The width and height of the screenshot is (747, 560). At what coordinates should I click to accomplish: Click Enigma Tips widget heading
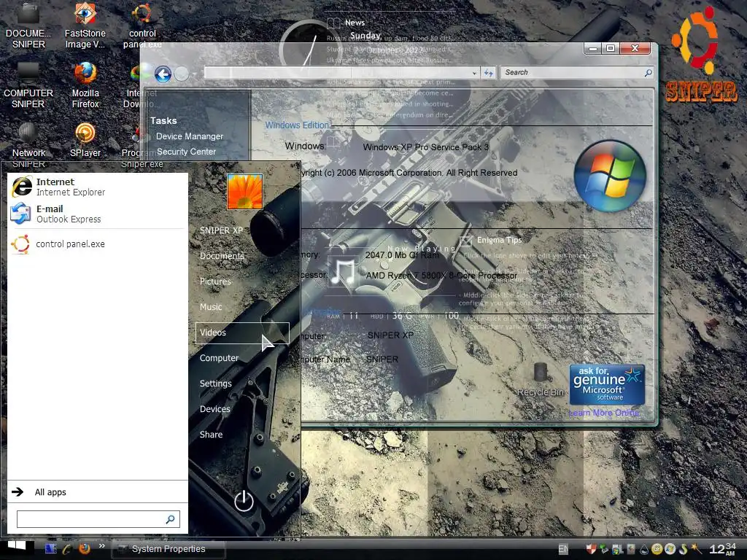[499, 240]
